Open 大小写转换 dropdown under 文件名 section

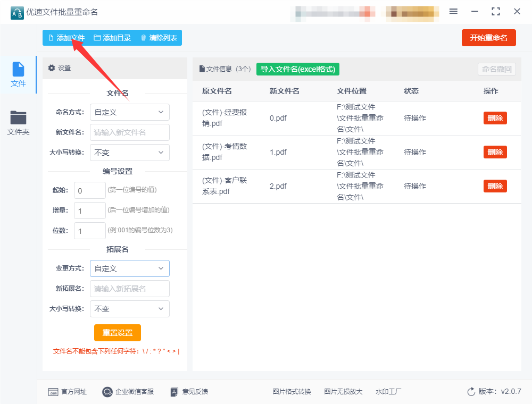tap(130, 153)
